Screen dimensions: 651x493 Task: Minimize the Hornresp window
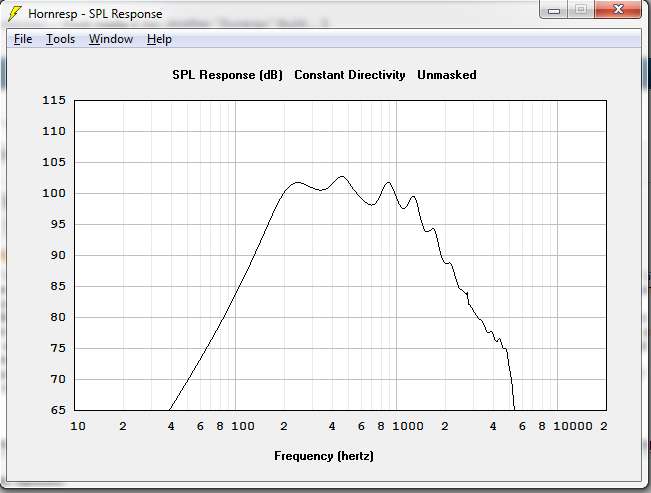(554, 10)
